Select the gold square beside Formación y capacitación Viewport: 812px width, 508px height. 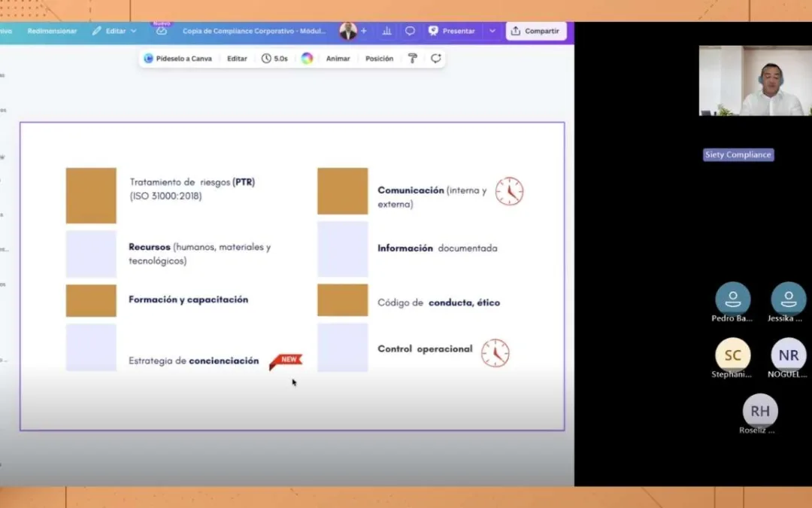91,300
